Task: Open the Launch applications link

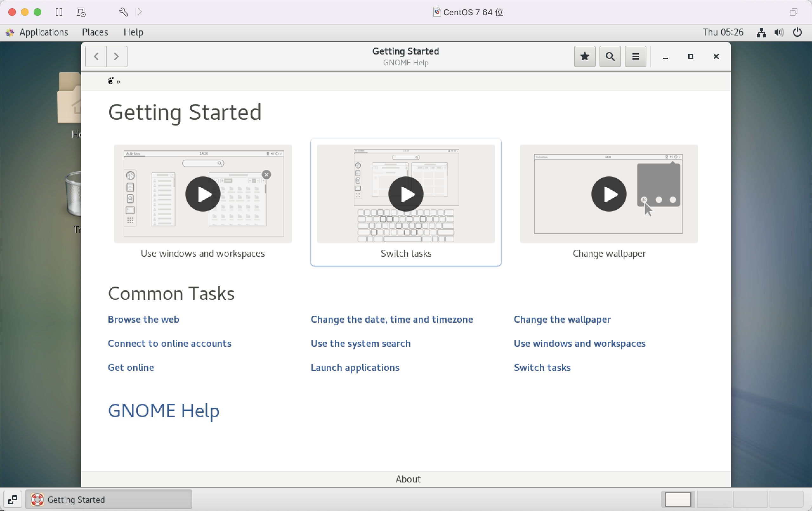Action: click(x=355, y=367)
